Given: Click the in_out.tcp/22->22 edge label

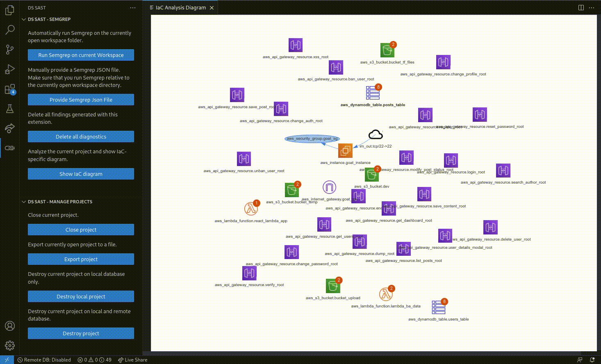Looking at the screenshot, I should (x=376, y=146).
